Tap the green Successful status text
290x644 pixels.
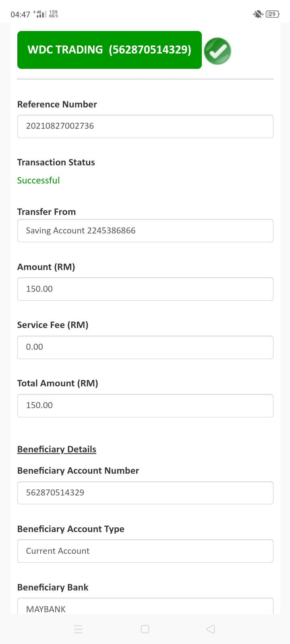click(38, 180)
